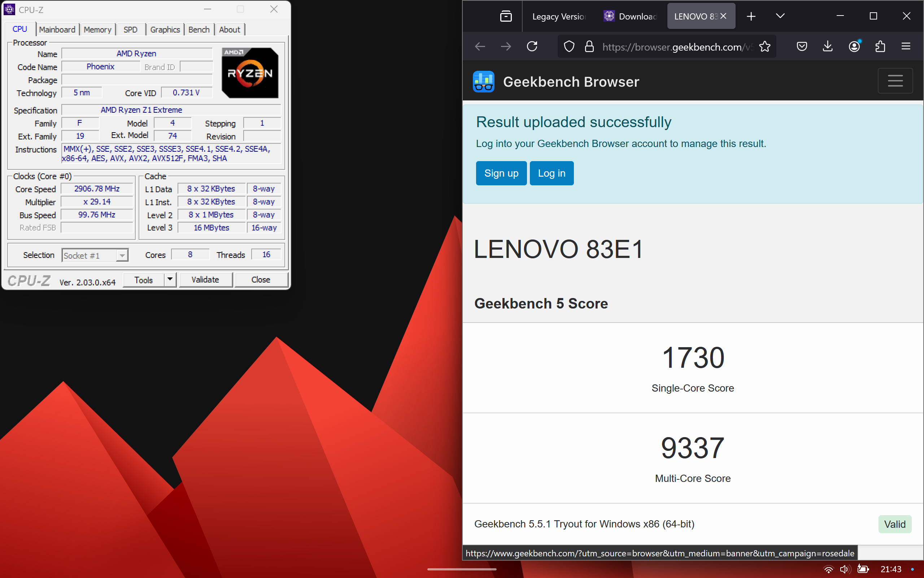Close the LENOVO 83E1 tab
The width and height of the screenshot is (924, 578).
coord(723,16)
